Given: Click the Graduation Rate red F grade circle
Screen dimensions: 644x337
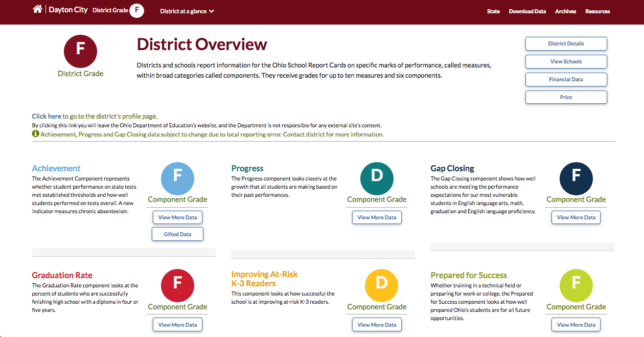Looking at the screenshot, I should point(177,285).
